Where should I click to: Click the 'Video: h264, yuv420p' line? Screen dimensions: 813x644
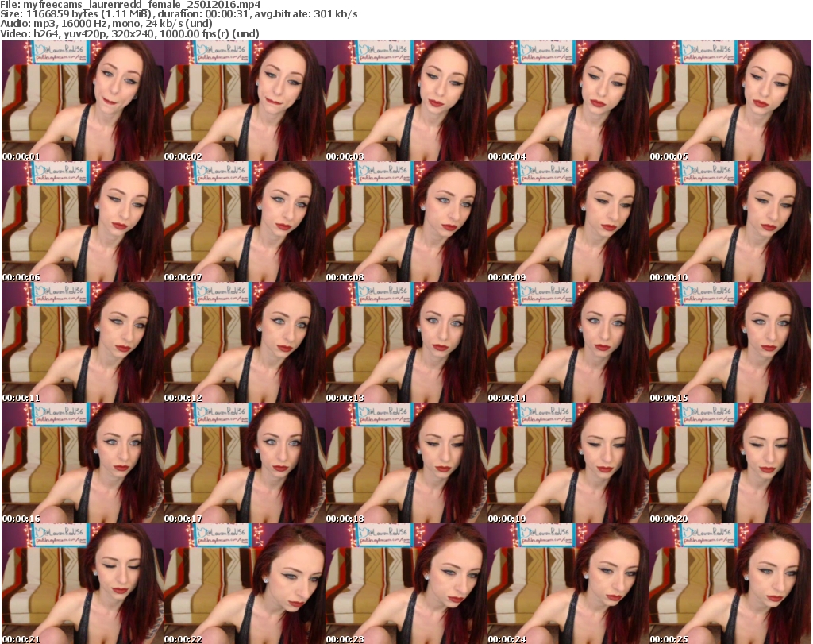pyautogui.click(x=129, y=33)
